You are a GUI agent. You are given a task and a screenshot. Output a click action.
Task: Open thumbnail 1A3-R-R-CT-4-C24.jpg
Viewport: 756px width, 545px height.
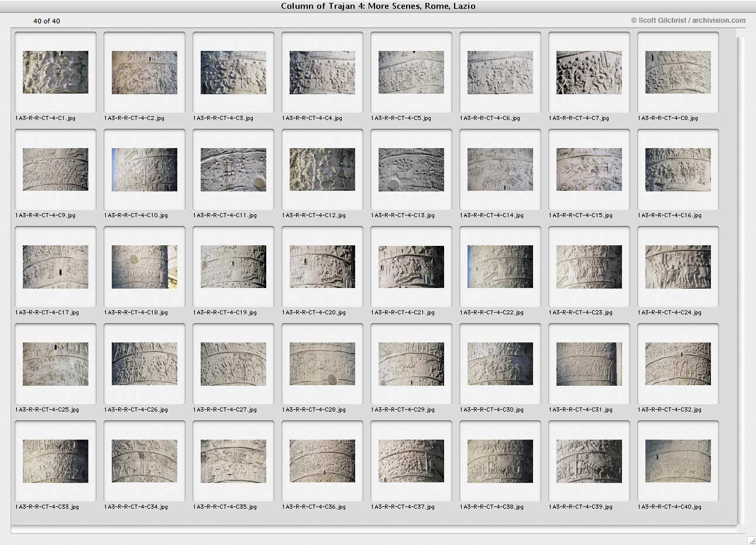click(x=678, y=266)
